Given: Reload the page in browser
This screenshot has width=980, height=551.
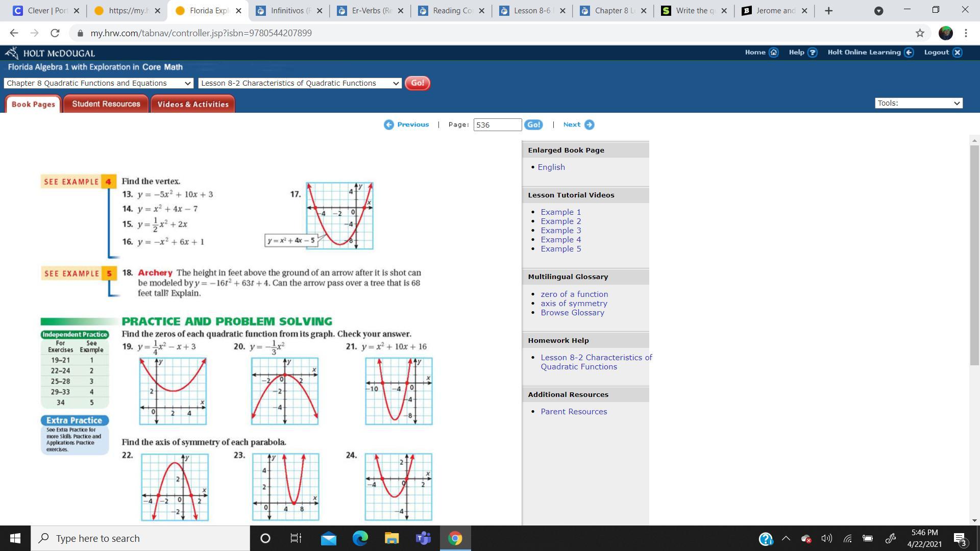Looking at the screenshot, I should (55, 33).
